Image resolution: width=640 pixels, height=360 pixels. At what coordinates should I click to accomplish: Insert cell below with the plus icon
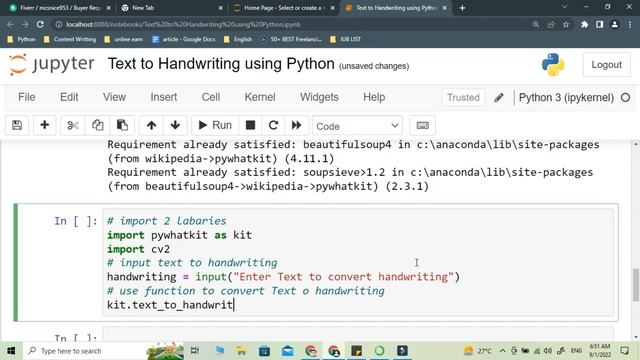44,125
